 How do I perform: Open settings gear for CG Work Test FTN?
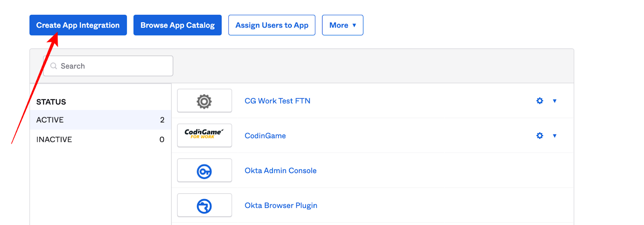540,101
